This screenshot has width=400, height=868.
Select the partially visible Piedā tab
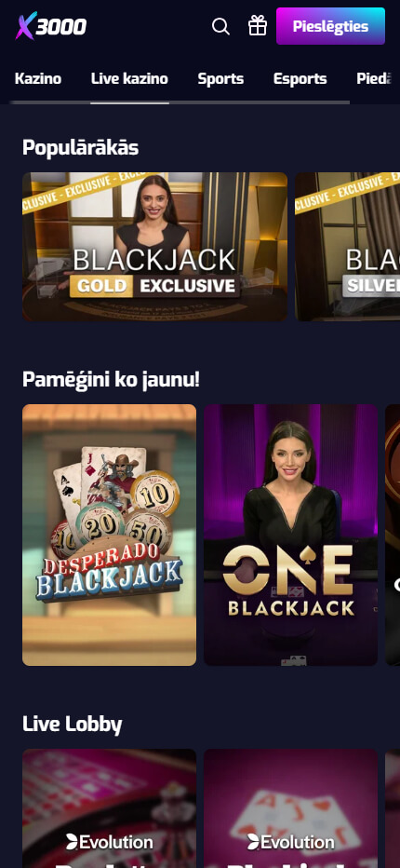[374, 78]
